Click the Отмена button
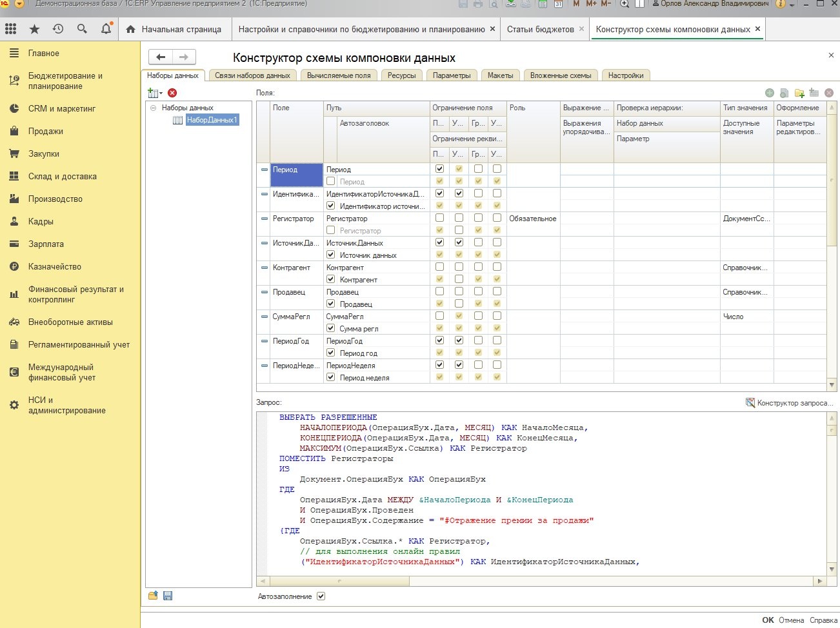This screenshot has width=840, height=628. 791,620
